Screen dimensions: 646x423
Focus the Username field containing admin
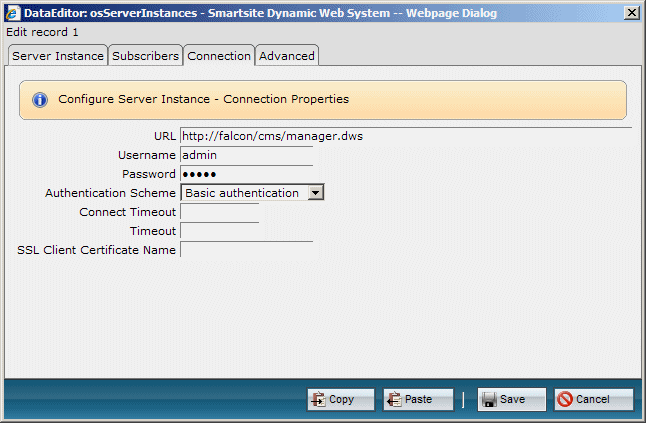pos(246,155)
